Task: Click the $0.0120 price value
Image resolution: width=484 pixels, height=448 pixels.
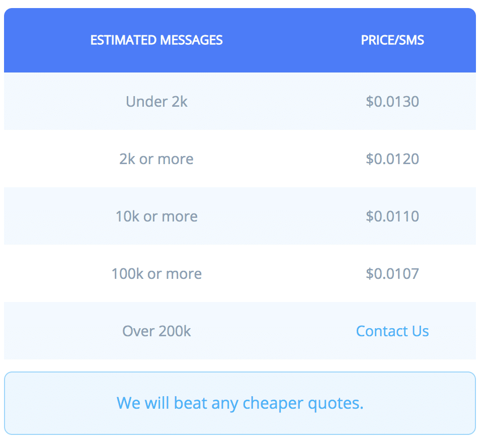Action: (x=392, y=159)
